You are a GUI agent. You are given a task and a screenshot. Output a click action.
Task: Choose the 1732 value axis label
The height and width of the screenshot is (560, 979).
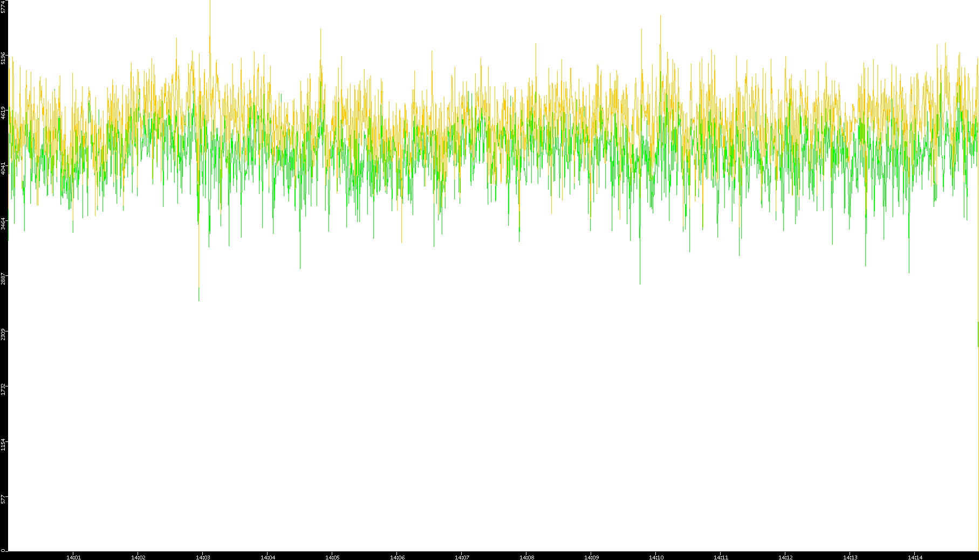[3, 389]
